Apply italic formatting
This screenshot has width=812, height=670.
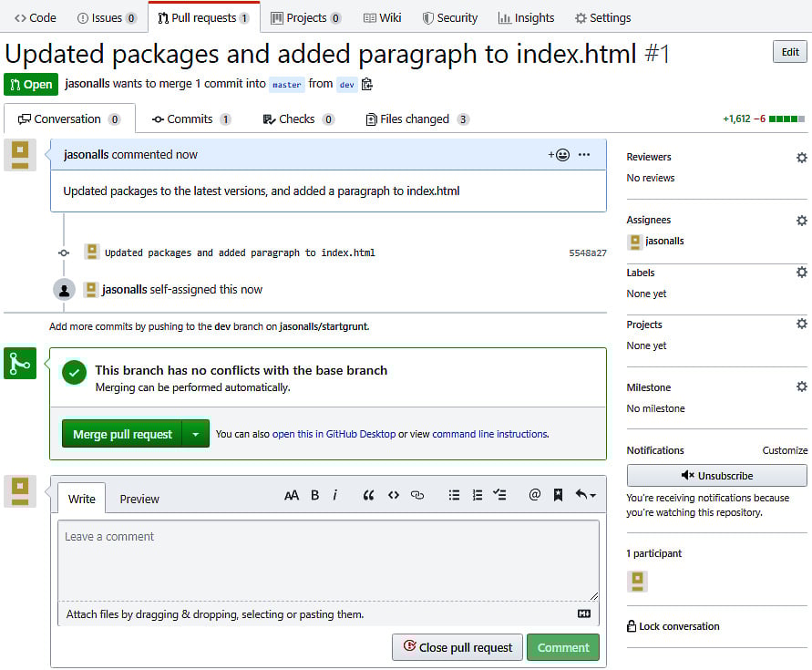335,495
